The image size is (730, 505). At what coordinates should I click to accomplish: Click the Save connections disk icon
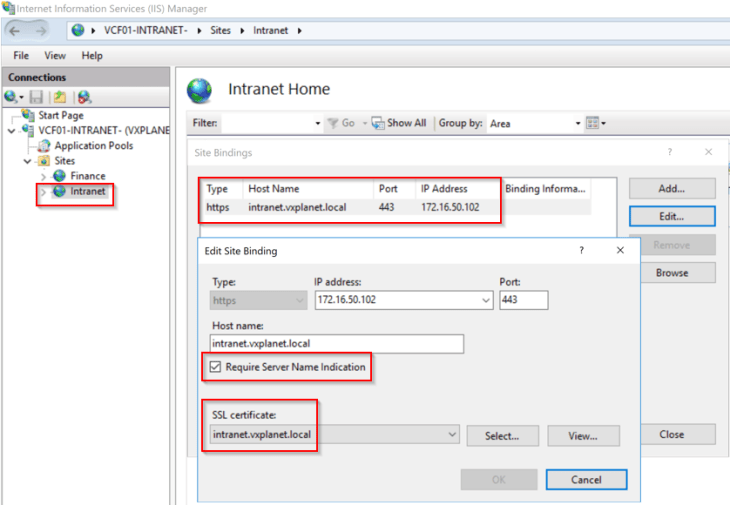point(36,97)
